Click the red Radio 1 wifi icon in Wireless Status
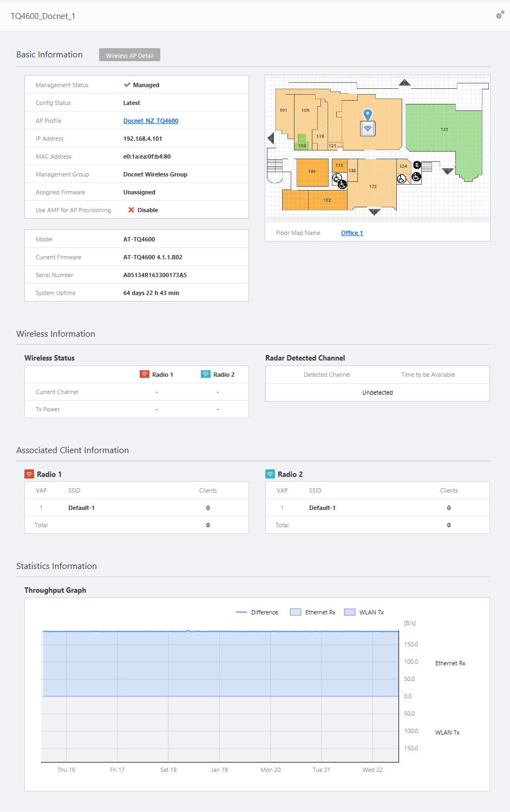The height and width of the screenshot is (812, 510). coord(145,375)
